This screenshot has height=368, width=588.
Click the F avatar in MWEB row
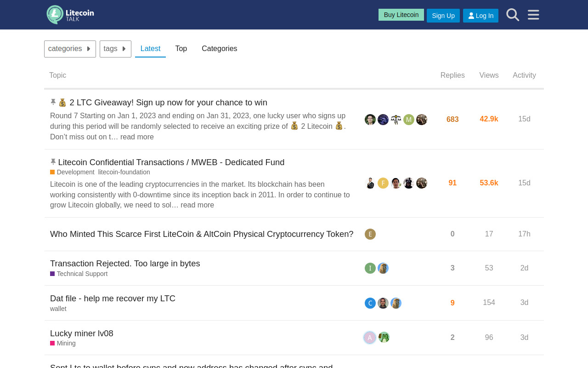[383, 183]
